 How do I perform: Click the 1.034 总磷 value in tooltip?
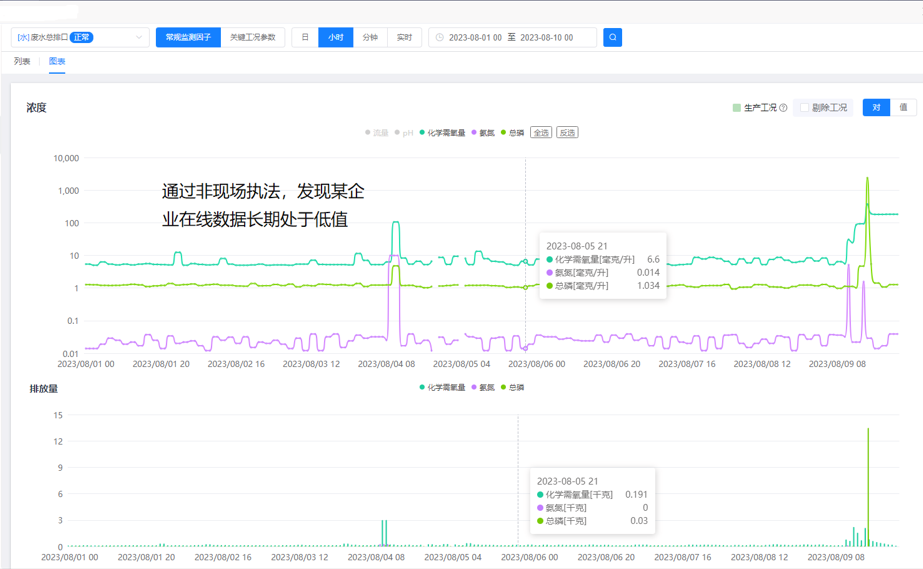(x=648, y=285)
